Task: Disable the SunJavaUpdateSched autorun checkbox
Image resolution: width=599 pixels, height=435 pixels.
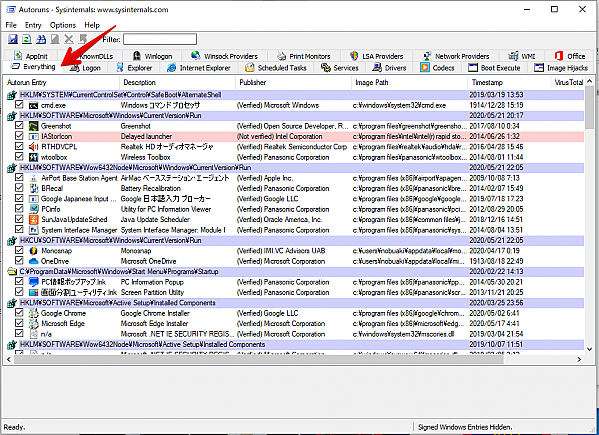Action: click(19, 219)
